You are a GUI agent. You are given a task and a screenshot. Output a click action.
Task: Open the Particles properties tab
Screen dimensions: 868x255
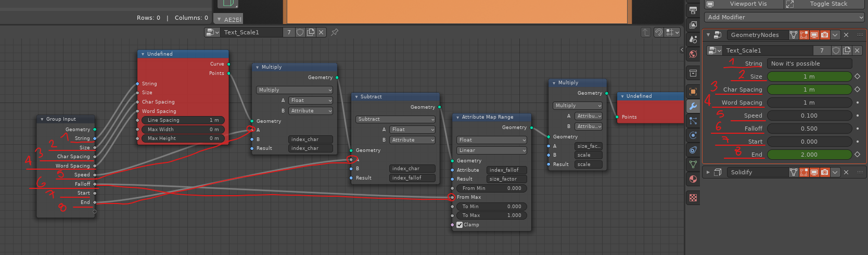tap(693, 121)
